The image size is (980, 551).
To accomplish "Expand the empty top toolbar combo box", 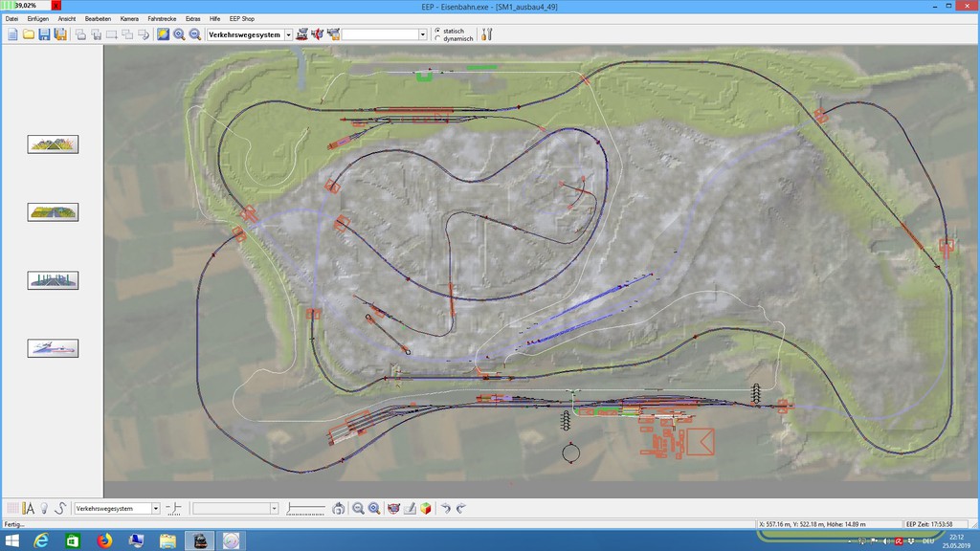I will pos(422,34).
